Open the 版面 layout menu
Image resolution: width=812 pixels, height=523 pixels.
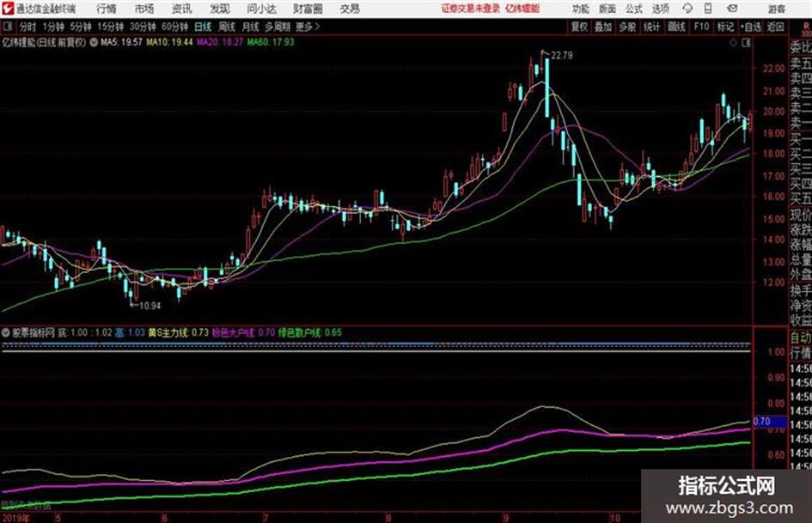607,9
